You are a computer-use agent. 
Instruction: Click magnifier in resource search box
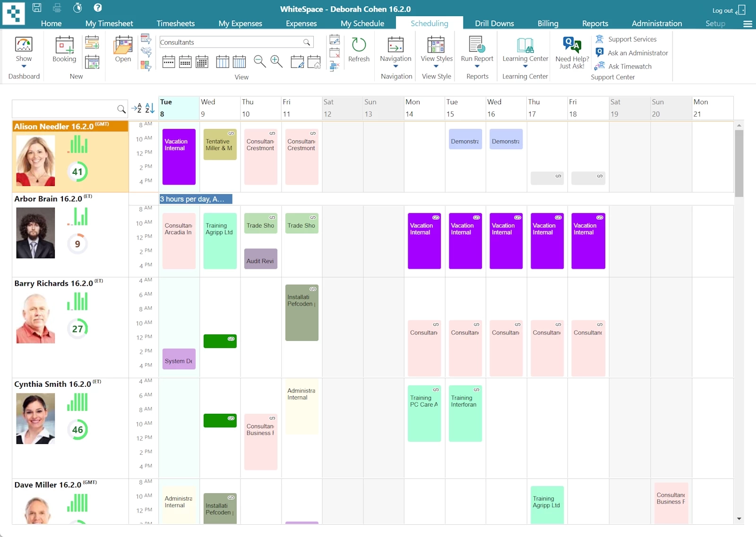point(121,109)
